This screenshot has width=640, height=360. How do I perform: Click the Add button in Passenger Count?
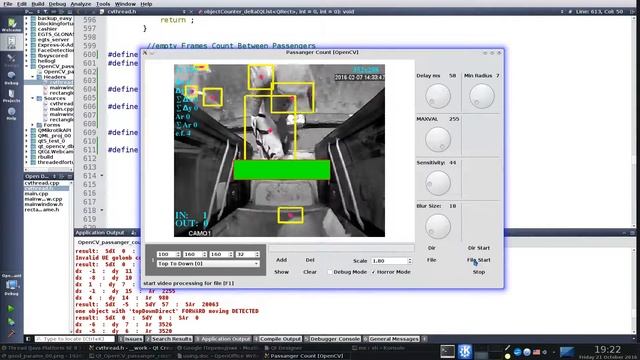click(x=281, y=260)
